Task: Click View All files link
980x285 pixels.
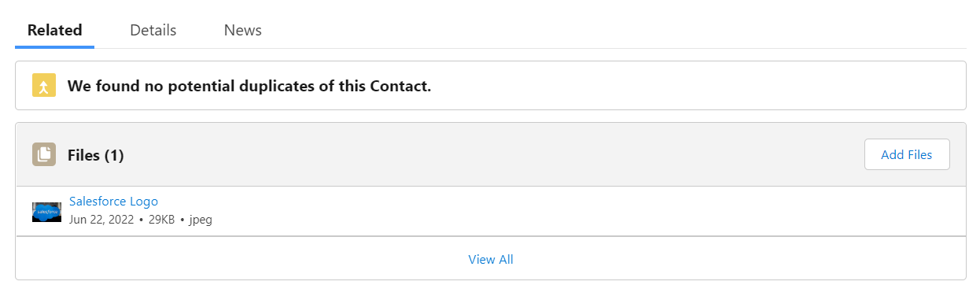Action: pos(491,259)
